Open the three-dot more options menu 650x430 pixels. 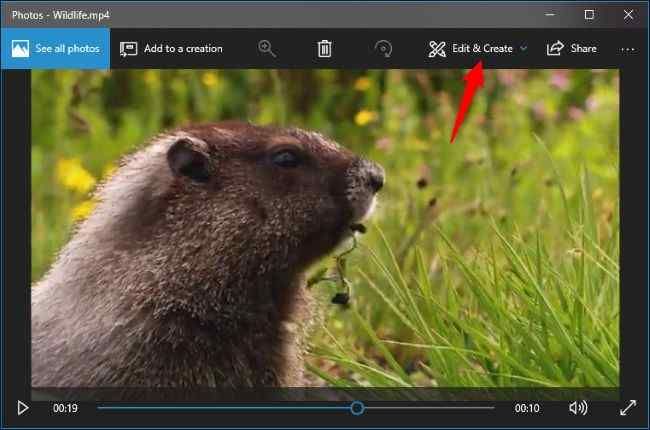tap(628, 48)
